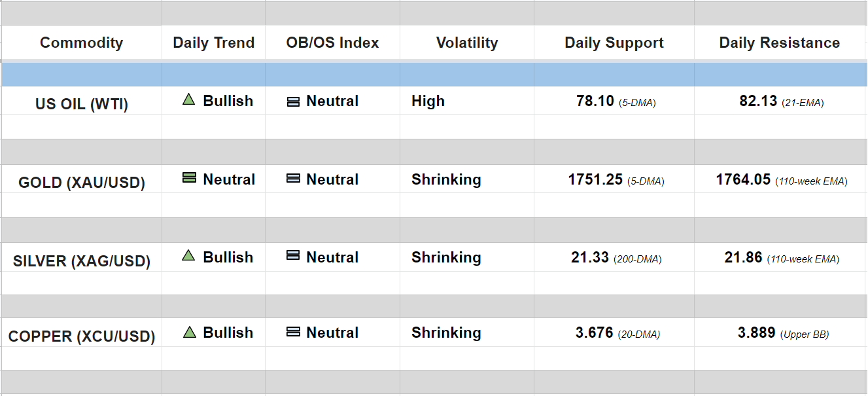Click the OB/OS neutral icon for Gold
Image resolution: width=868 pixels, height=396 pixels.
click(294, 179)
